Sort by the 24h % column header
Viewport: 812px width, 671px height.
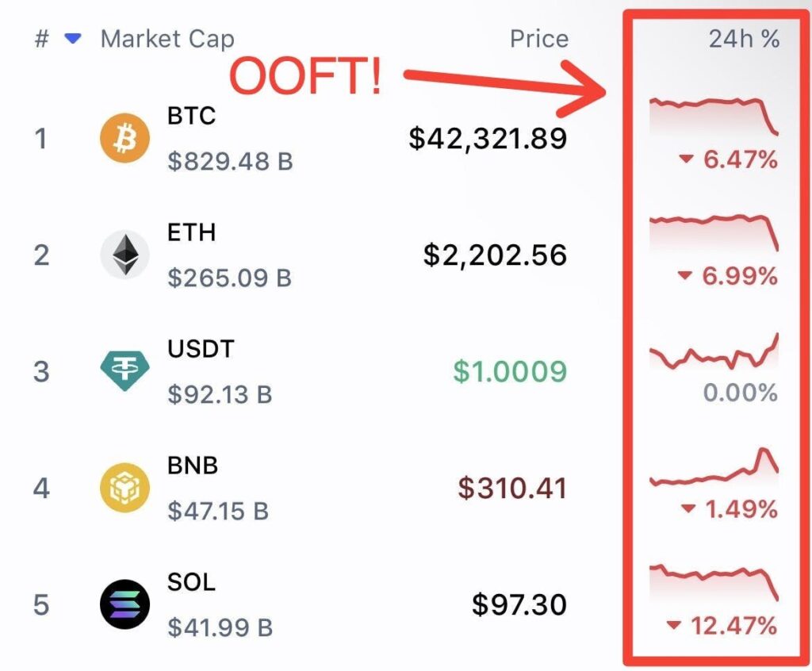click(x=743, y=39)
